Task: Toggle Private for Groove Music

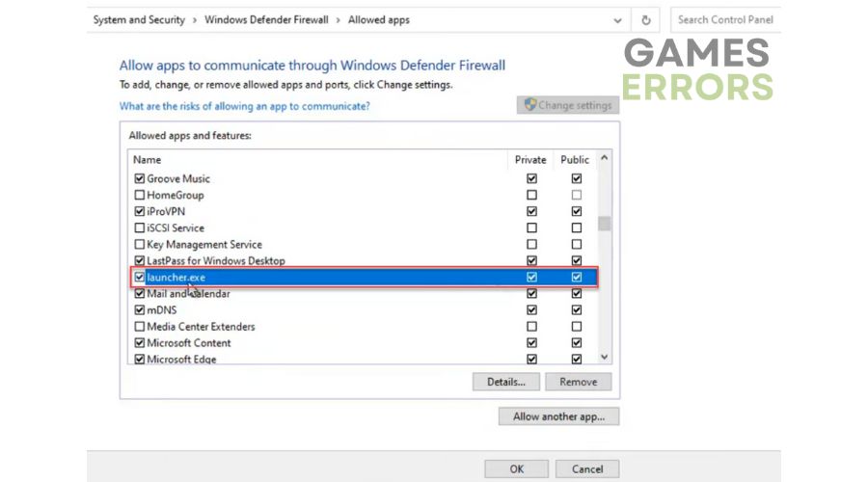Action: pos(532,178)
